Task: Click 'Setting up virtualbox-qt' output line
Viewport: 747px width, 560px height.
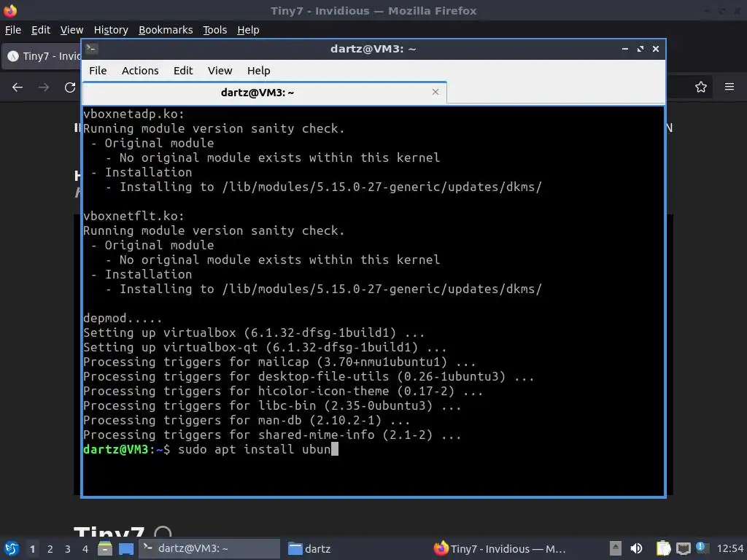Action: coord(265,347)
